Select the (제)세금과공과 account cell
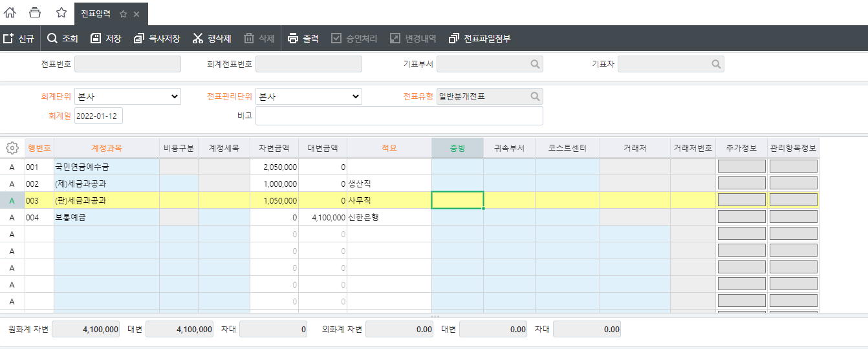The height and width of the screenshot is (349, 868). point(107,184)
